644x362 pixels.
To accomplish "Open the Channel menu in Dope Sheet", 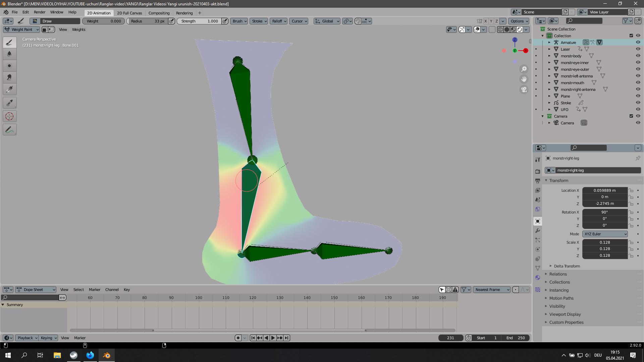I will 112,290.
